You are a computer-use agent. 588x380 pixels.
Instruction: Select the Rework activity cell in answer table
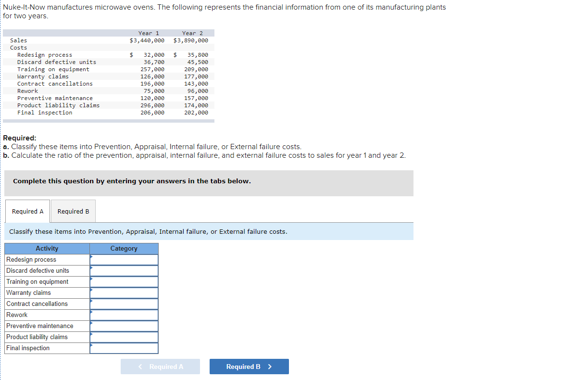coord(47,315)
